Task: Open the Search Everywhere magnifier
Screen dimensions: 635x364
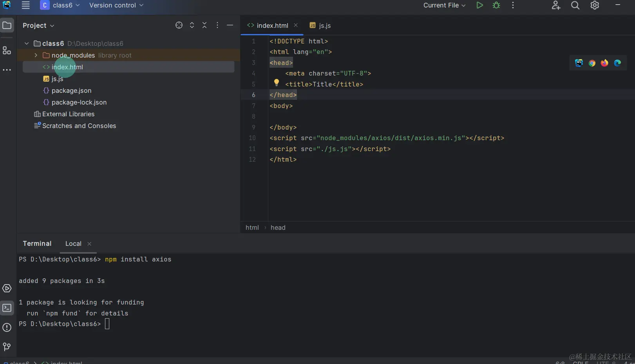Action: 575,5
